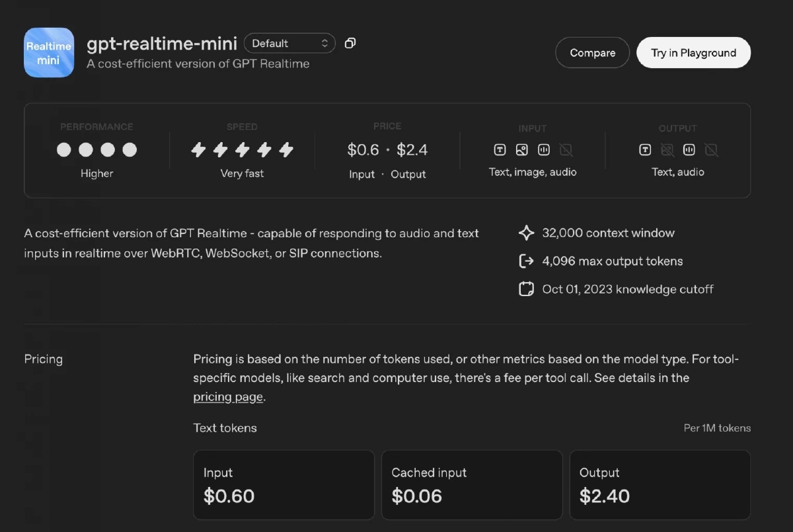Click the disabled video output icon

pyautogui.click(x=711, y=150)
